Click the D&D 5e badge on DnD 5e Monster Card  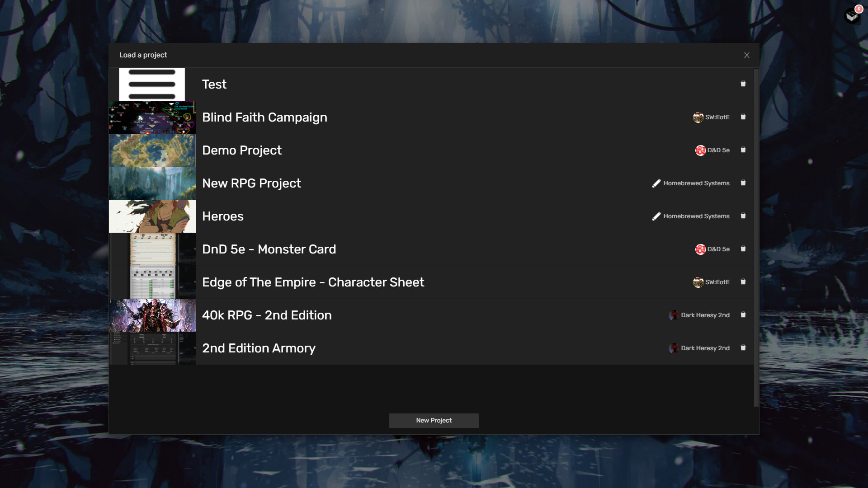tap(712, 249)
